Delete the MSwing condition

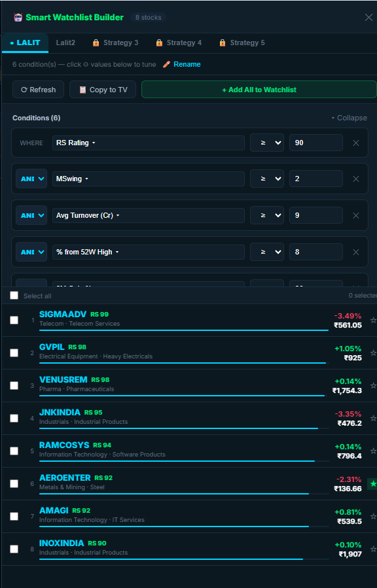[x=356, y=179]
